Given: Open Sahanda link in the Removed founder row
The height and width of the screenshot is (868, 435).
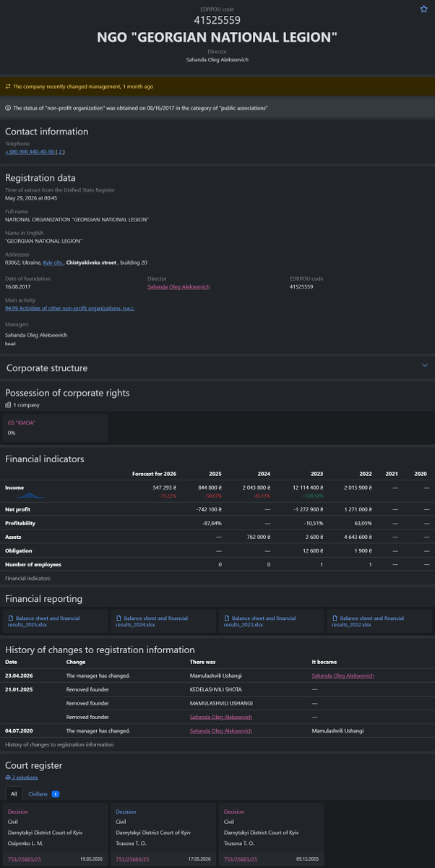Looking at the screenshot, I should tap(221, 717).
